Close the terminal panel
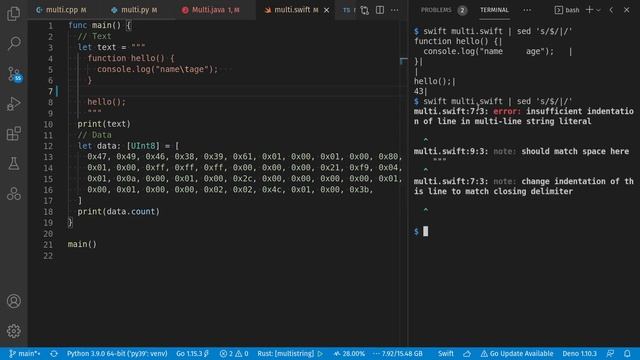The image size is (640, 360). [627, 10]
